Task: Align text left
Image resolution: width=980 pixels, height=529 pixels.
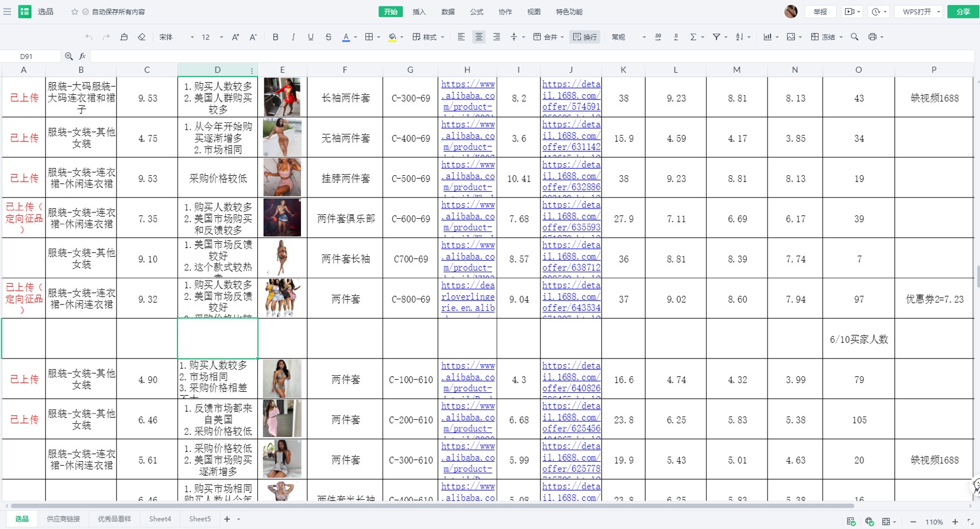Action: click(461, 37)
